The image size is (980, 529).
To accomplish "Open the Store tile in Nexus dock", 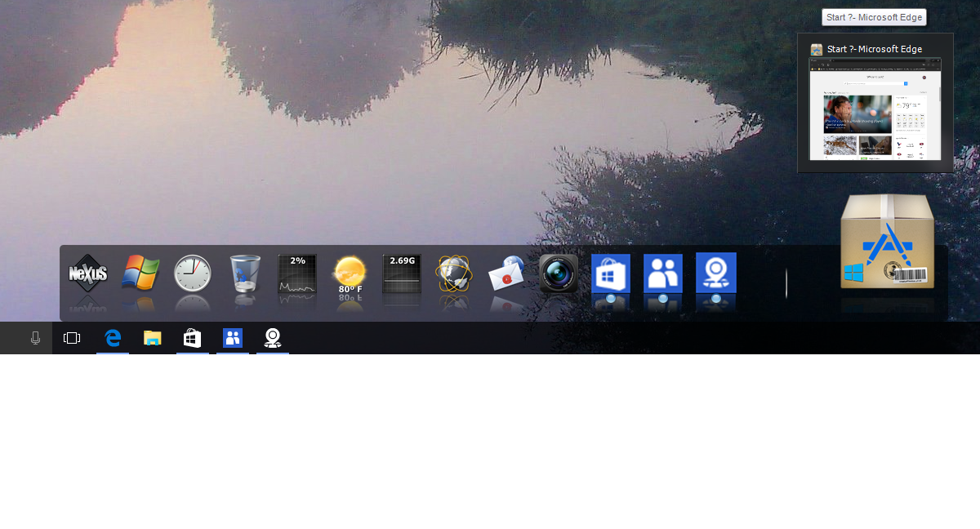I will (611, 273).
